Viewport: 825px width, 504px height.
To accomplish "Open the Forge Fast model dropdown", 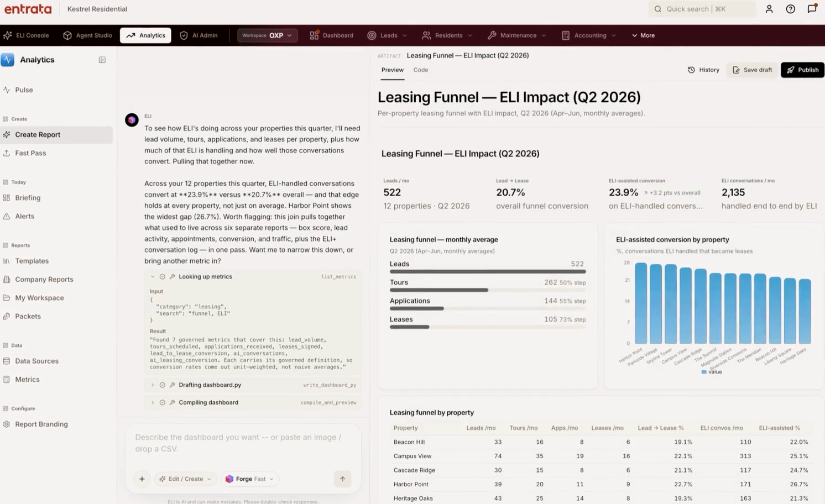I will click(249, 479).
